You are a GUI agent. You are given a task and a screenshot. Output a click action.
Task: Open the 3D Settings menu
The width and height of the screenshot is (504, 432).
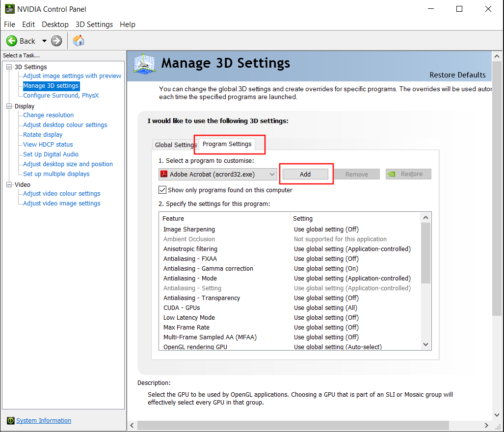click(x=94, y=25)
